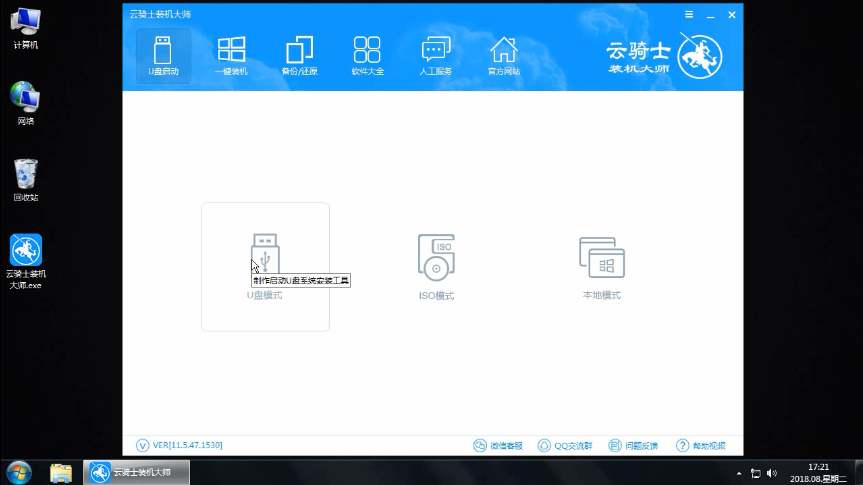Open the 备份/还原 tab
Screen dimensions: 863x485
pyautogui.click(x=299, y=56)
